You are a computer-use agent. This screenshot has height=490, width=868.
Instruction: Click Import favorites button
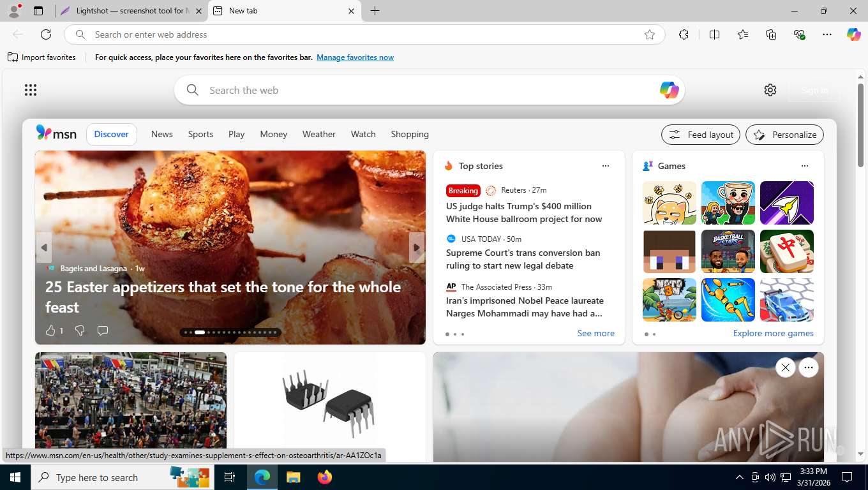tap(42, 57)
